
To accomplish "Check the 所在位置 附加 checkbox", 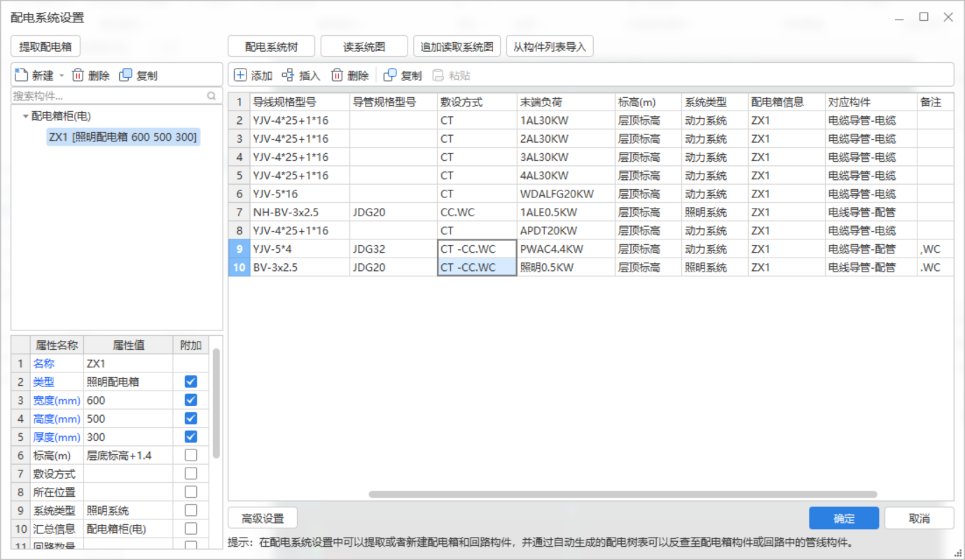I will point(190,491).
